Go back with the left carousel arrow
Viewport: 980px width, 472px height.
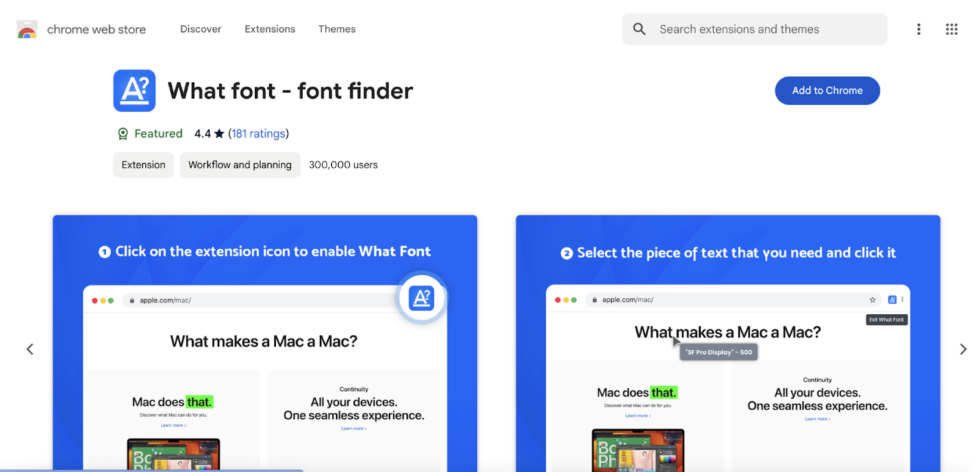tap(30, 348)
